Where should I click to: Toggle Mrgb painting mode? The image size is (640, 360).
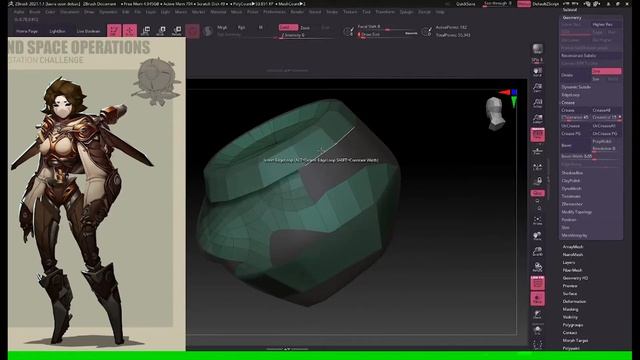222,27
